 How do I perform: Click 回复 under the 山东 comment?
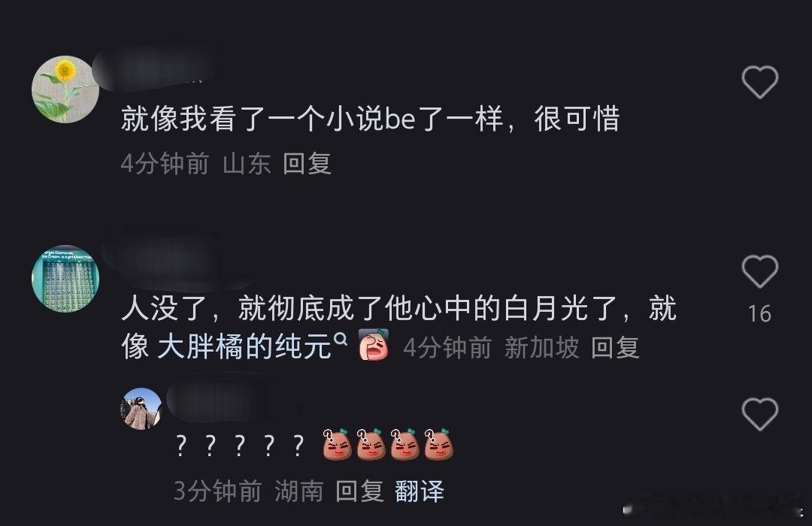[307, 164]
